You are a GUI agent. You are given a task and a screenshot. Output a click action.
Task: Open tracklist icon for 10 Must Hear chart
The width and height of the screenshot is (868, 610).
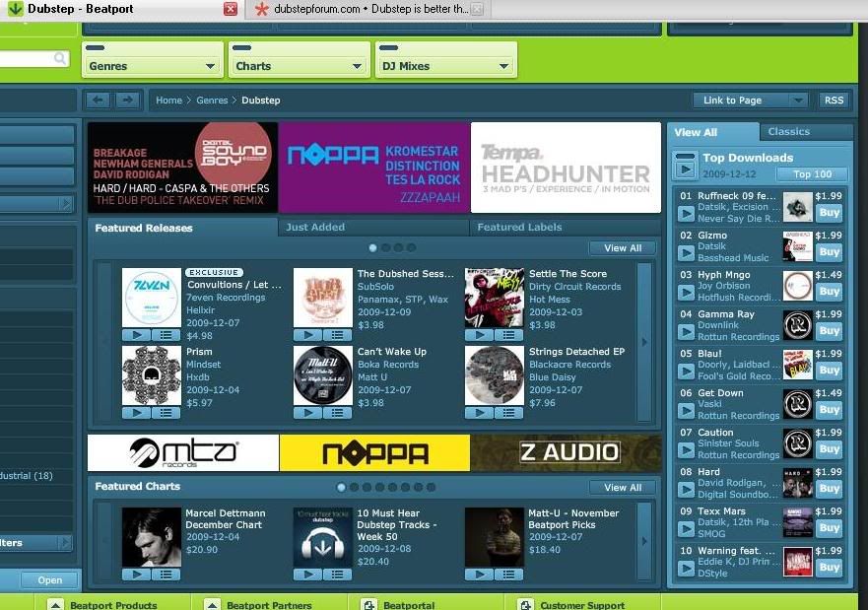[337, 575]
